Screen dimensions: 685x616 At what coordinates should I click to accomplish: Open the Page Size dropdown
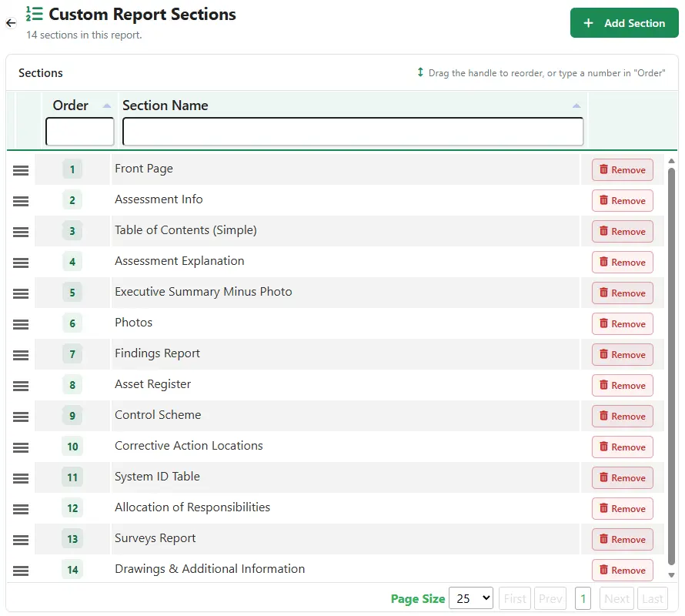(x=471, y=598)
